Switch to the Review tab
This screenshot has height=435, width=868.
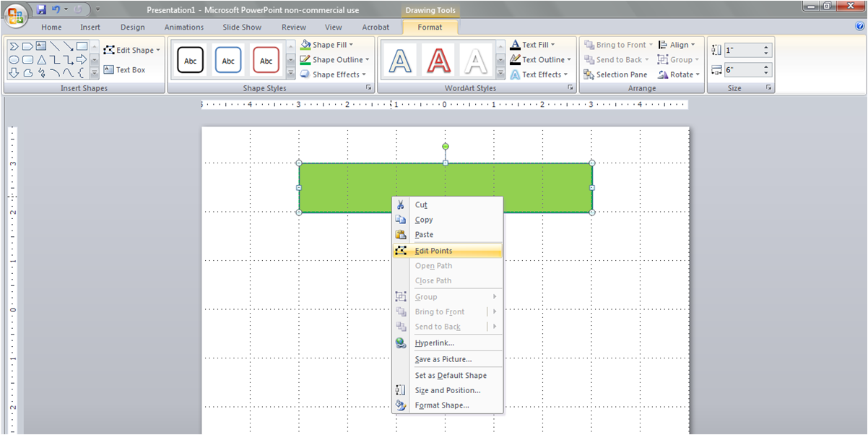click(x=294, y=27)
